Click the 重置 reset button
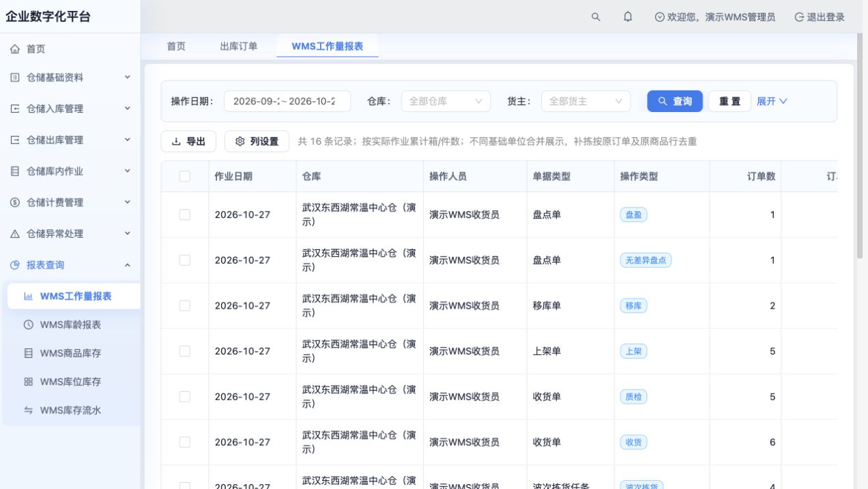The width and height of the screenshot is (868, 489). click(729, 101)
